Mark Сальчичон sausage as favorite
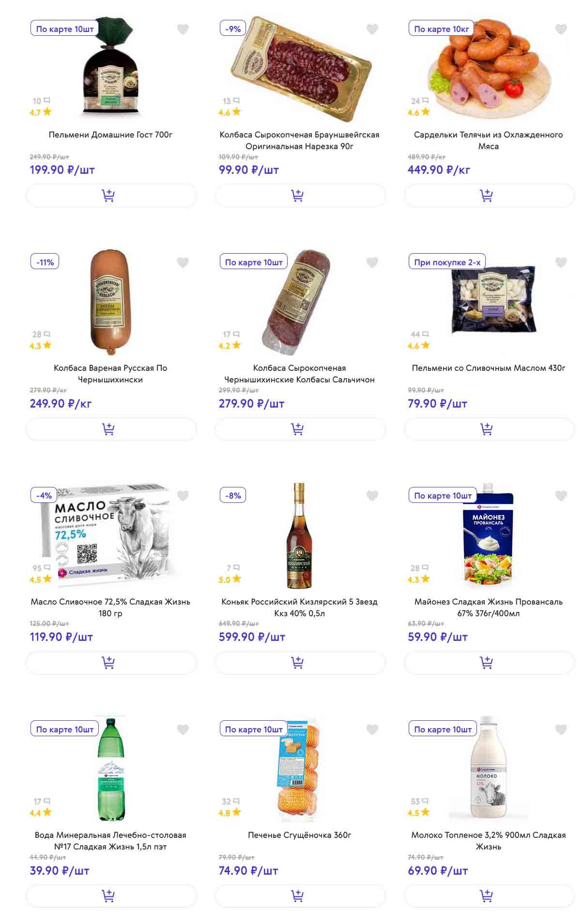Image resolution: width=584 pixels, height=924 pixels. (372, 262)
